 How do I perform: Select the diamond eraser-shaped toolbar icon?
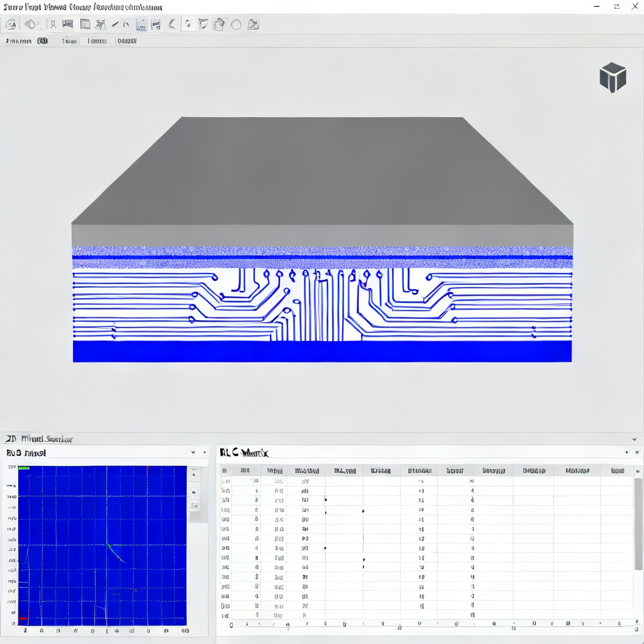click(30, 25)
